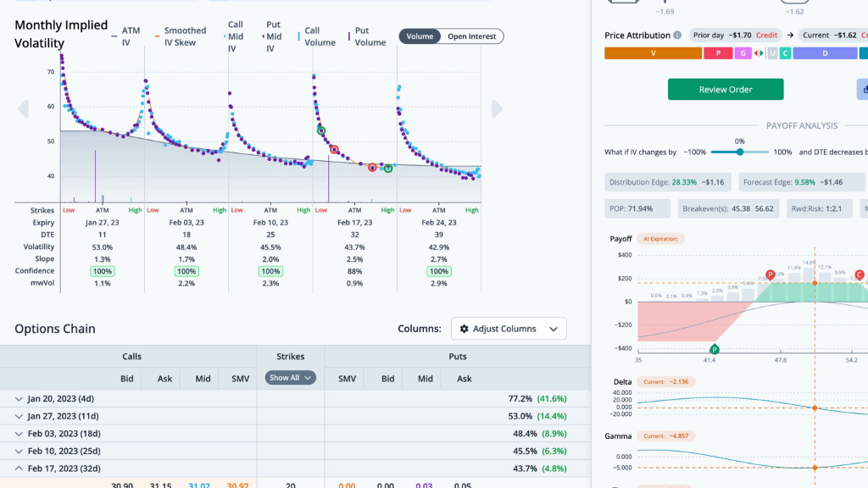The image size is (868, 488).
Task: Click the green P marker on payoff axis
Action: click(x=715, y=349)
